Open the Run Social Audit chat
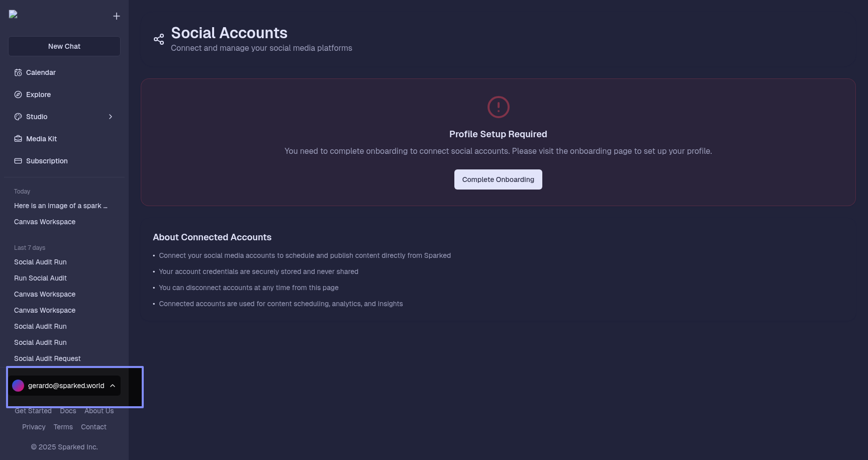868x460 pixels. coord(40,278)
